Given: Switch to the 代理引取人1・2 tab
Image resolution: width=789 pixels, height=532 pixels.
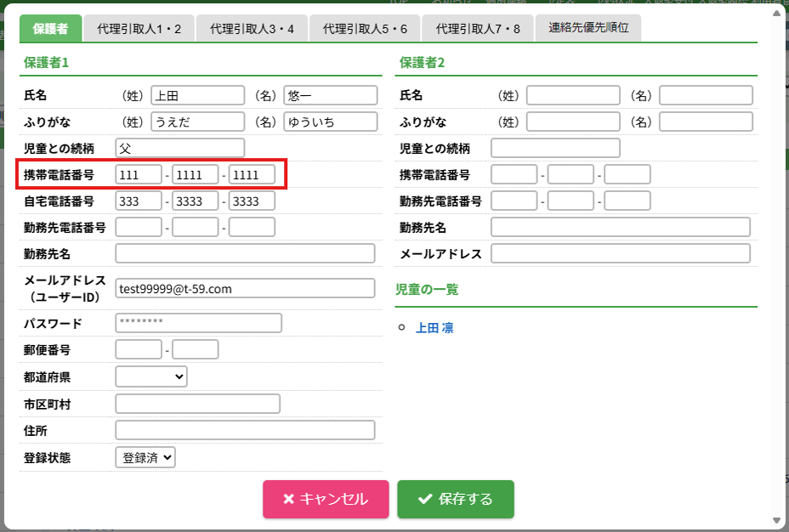Looking at the screenshot, I should 139,29.
